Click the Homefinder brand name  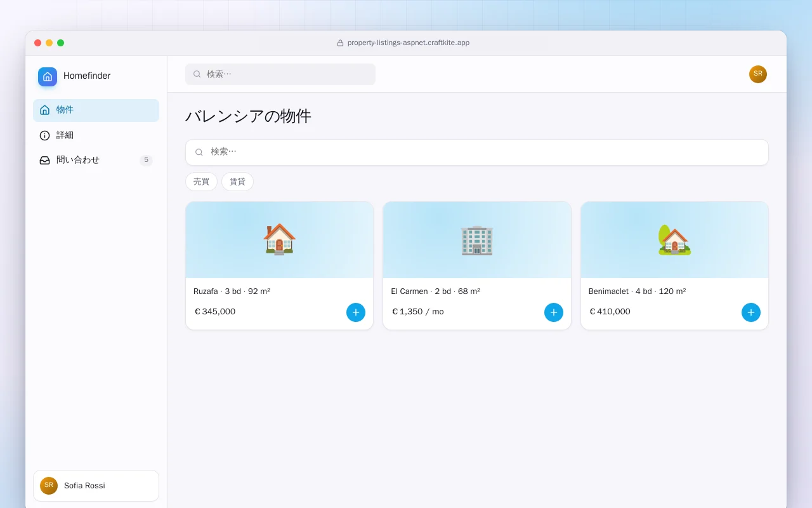pyautogui.click(x=87, y=76)
